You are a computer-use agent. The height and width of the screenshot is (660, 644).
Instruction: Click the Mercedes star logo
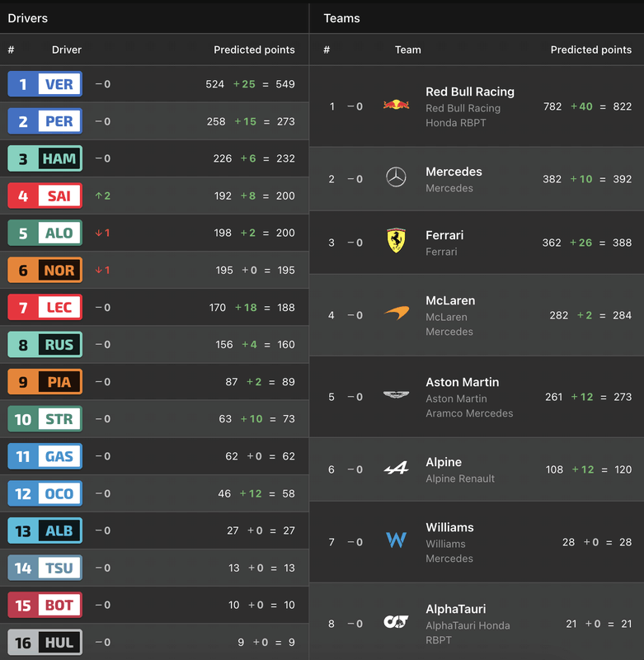[396, 177]
